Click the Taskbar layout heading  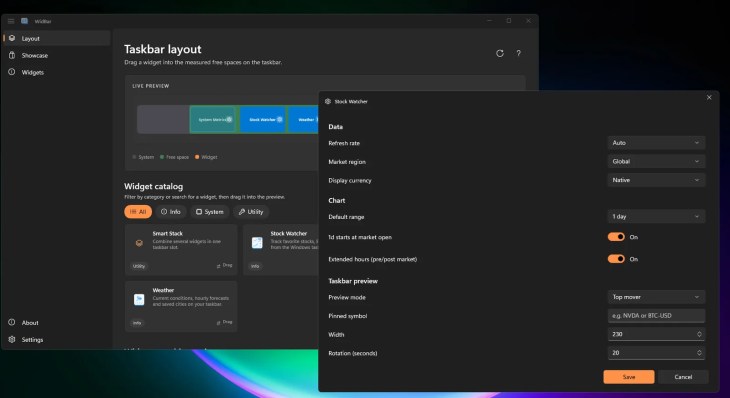click(162, 49)
